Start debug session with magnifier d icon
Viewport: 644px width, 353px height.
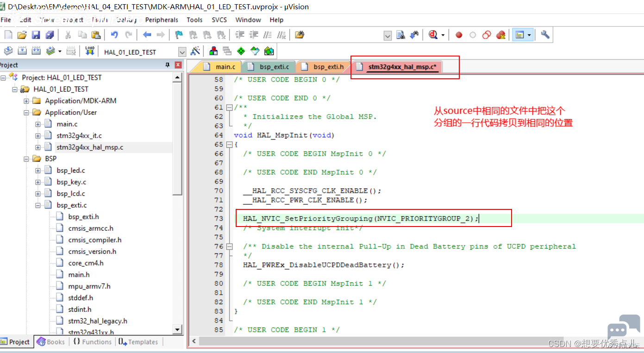coord(433,35)
